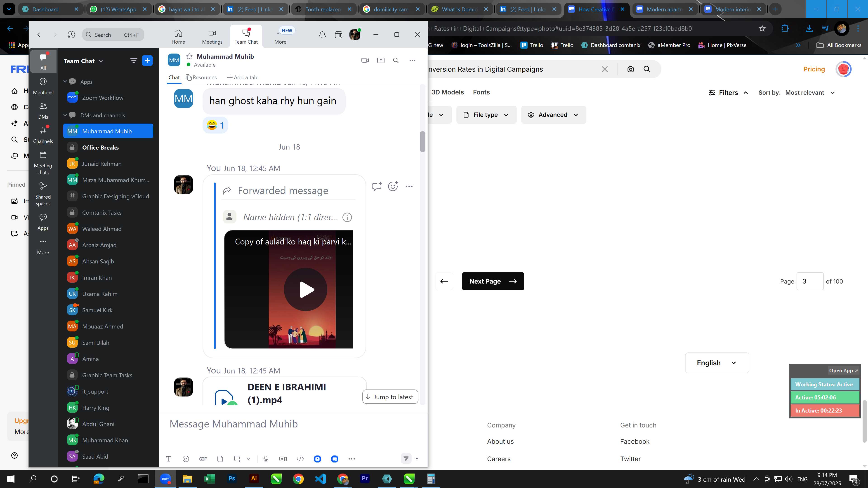Collapse the Apps section in sidebar
868x488 pixels.
tap(65, 82)
